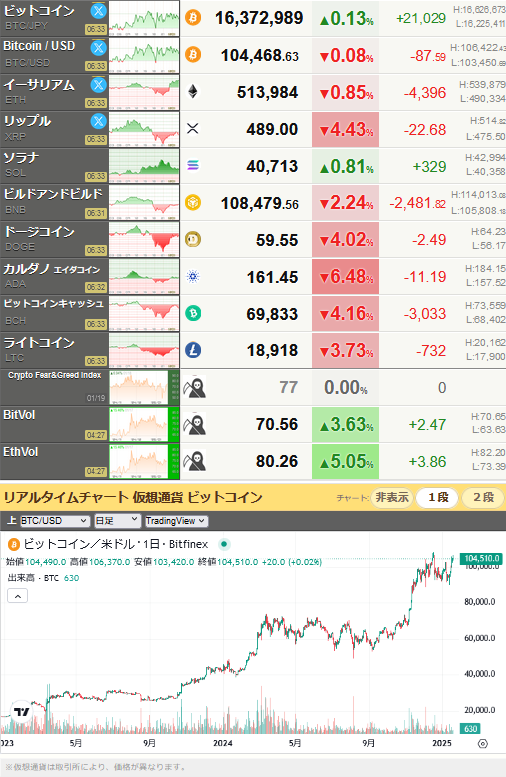
Task: Click the XRP logo icon
Action: point(193,128)
